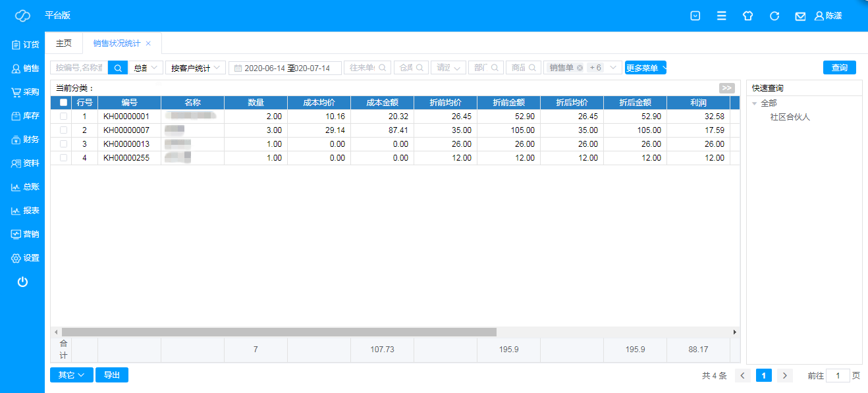Check the row checkbox for KH00000013

63,144
